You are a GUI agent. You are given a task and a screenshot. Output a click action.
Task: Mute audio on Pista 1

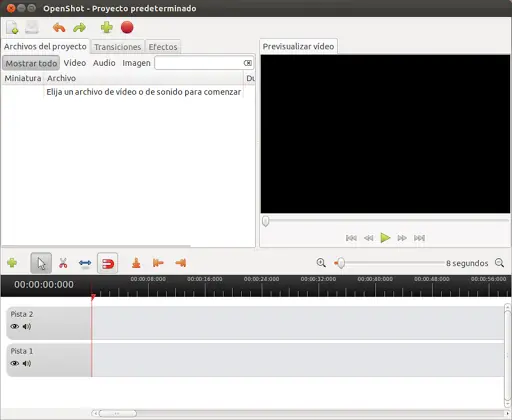(27, 363)
